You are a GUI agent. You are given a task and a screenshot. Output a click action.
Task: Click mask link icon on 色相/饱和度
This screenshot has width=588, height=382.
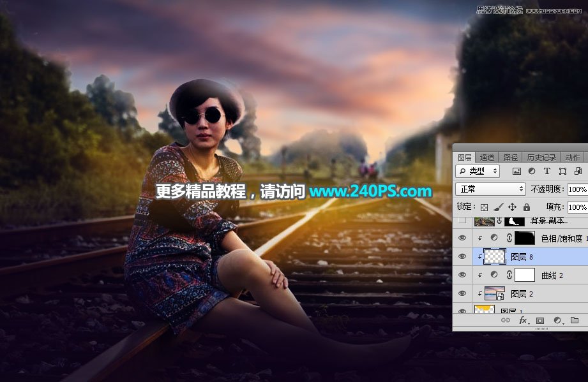[509, 238]
